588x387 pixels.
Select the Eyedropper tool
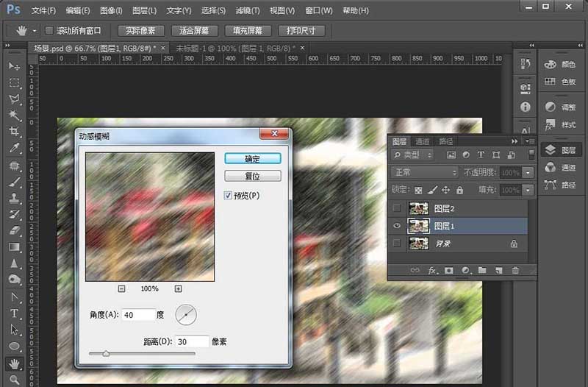pyautogui.click(x=14, y=148)
